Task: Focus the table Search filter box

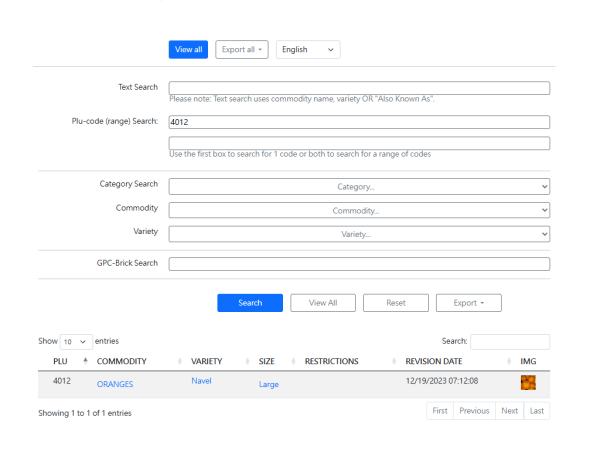Action: [510, 342]
